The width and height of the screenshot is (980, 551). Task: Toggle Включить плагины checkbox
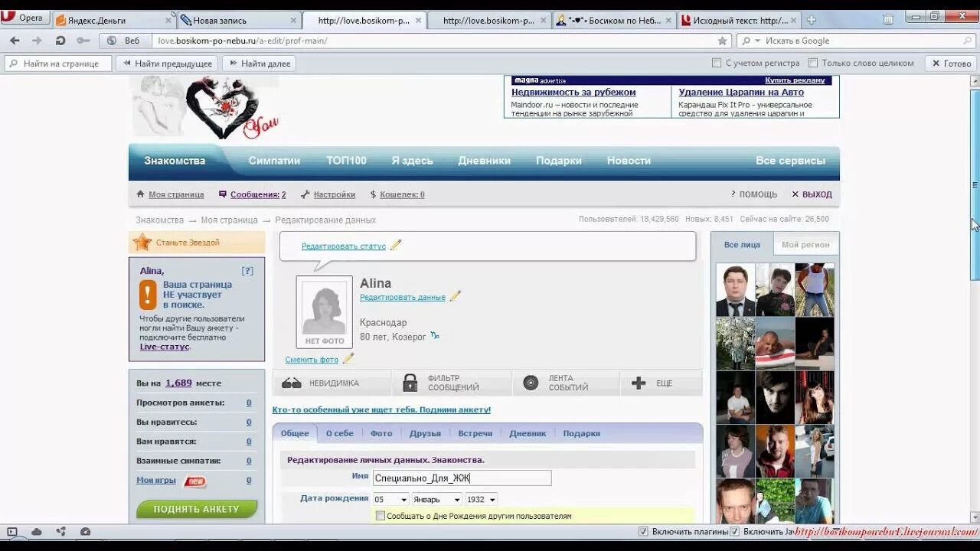coord(643,531)
